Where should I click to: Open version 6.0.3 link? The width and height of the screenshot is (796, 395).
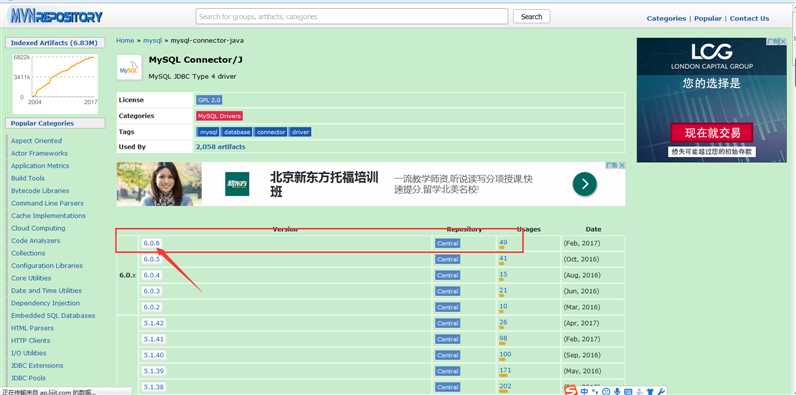coord(151,291)
